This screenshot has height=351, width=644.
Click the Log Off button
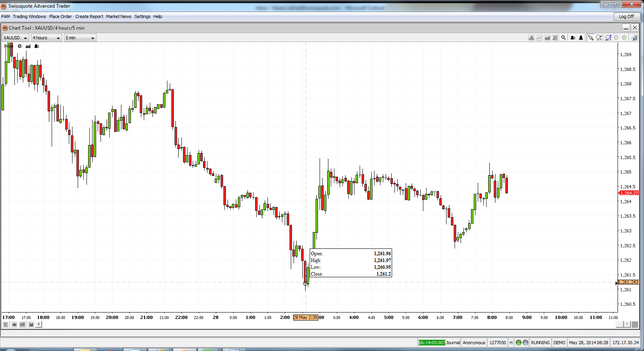626,16
